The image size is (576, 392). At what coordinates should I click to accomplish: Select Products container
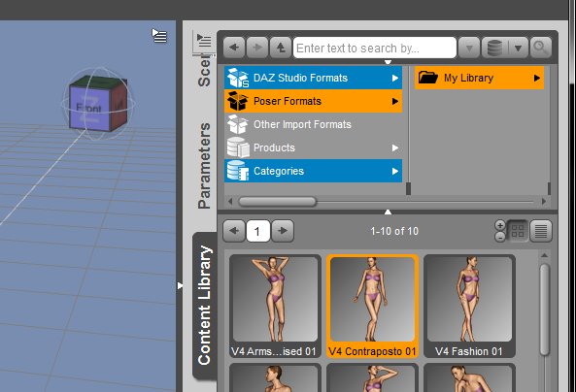pyautogui.click(x=313, y=147)
